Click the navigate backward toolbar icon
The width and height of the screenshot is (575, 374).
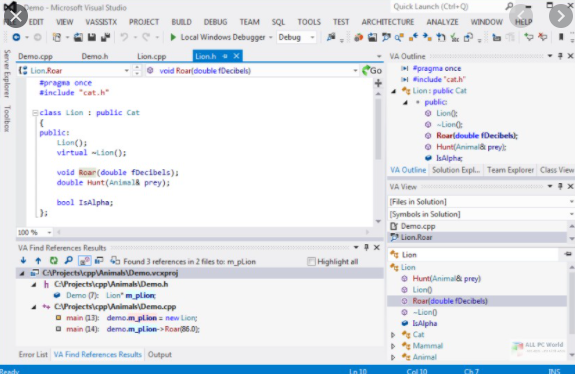click(16, 37)
